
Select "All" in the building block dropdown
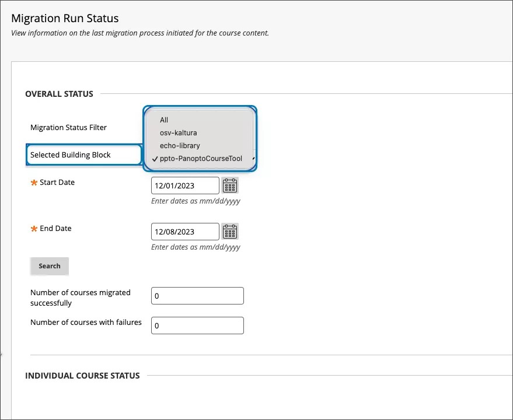click(x=164, y=120)
